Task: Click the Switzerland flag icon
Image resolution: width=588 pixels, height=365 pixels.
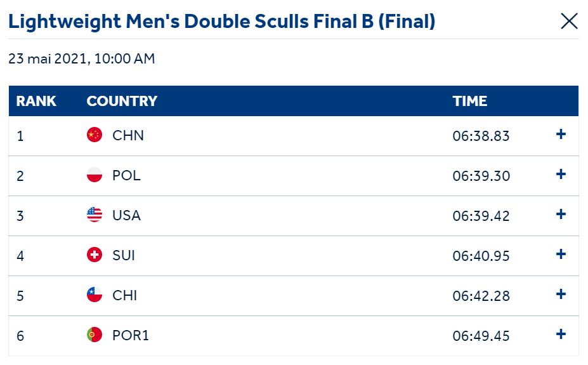Action: click(95, 255)
